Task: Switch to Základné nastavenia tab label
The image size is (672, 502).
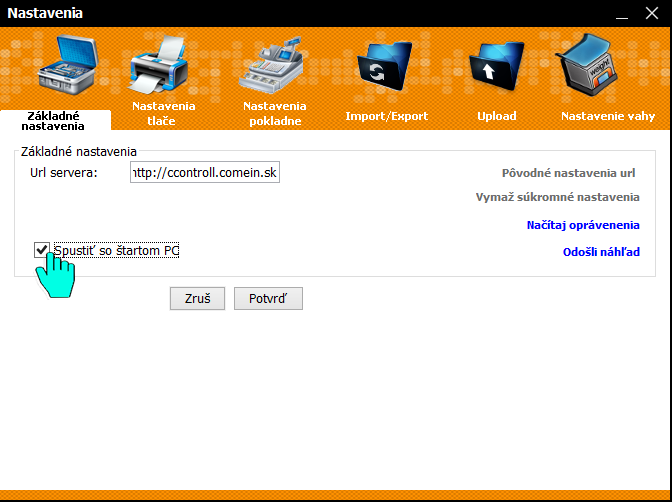Action: [53, 121]
